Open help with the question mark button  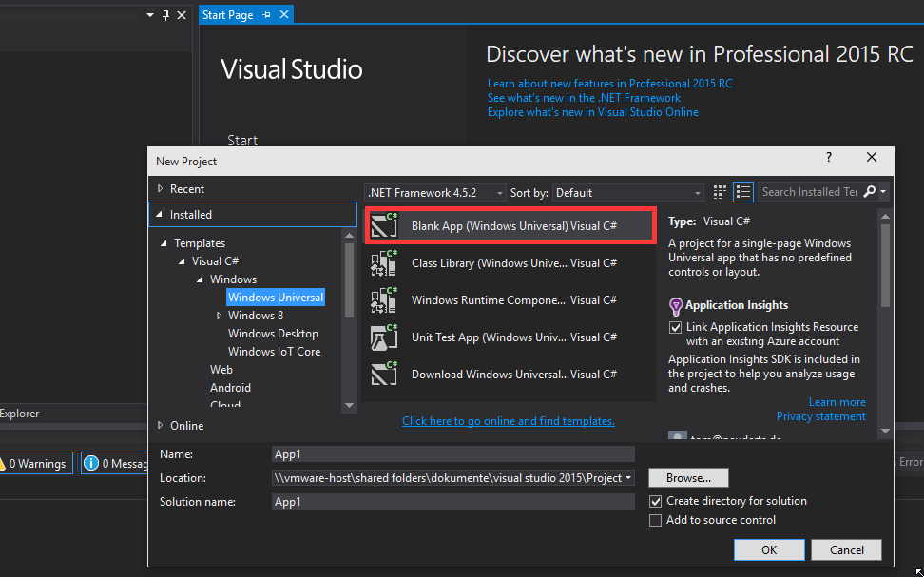point(829,158)
